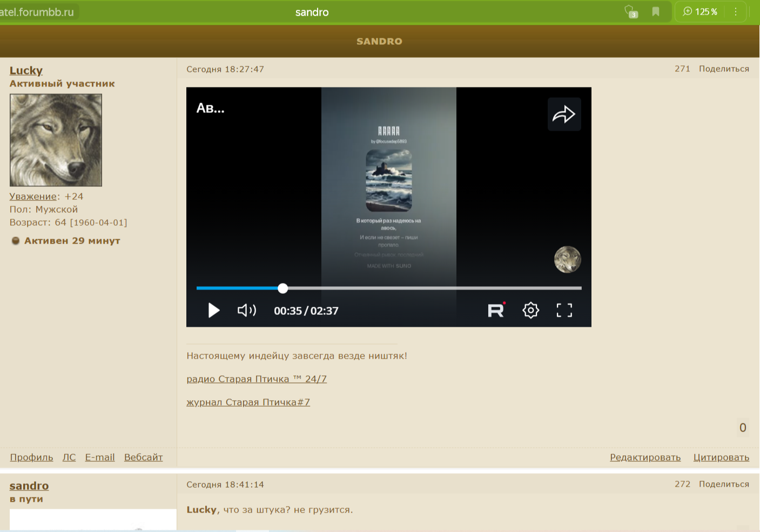Click the Ав... video title
This screenshot has height=532, width=760.
point(210,108)
